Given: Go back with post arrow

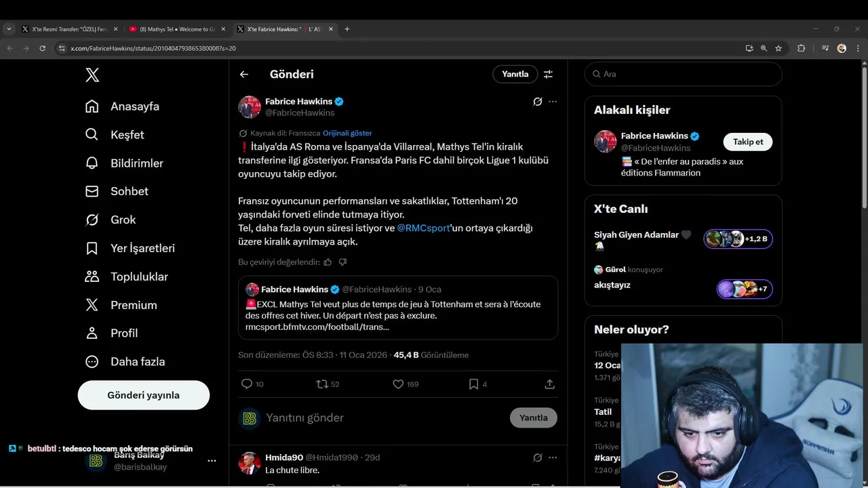Looking at the screenshot, I should [244, 75].
